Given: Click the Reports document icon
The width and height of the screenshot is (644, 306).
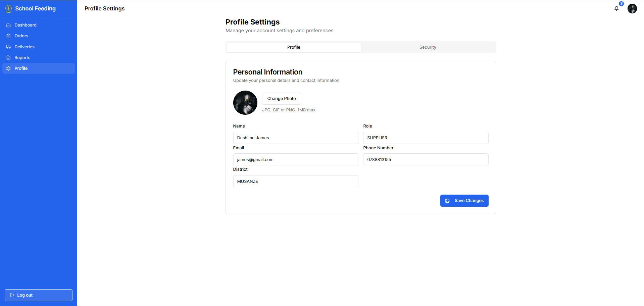Looking at the screenshot, I should 9,58.
